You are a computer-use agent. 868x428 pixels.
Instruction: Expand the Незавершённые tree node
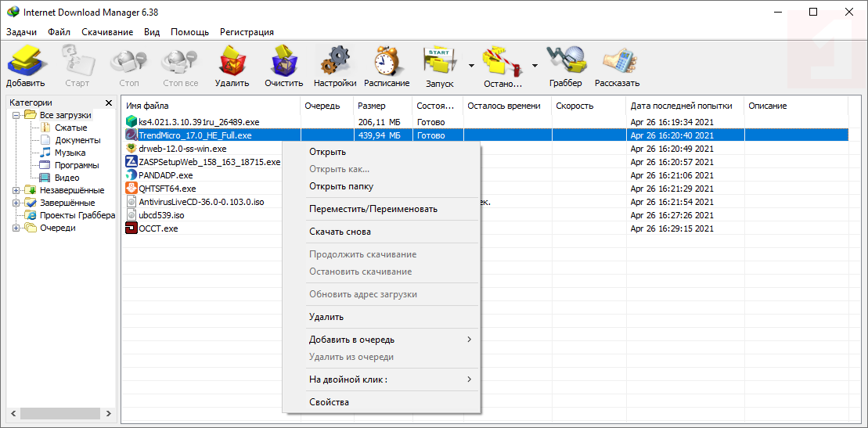(x=16, y=190)
